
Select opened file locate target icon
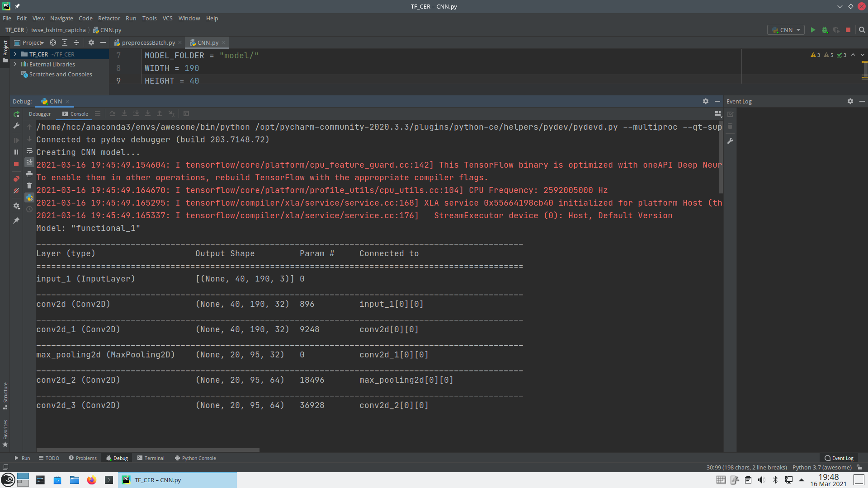53,42
